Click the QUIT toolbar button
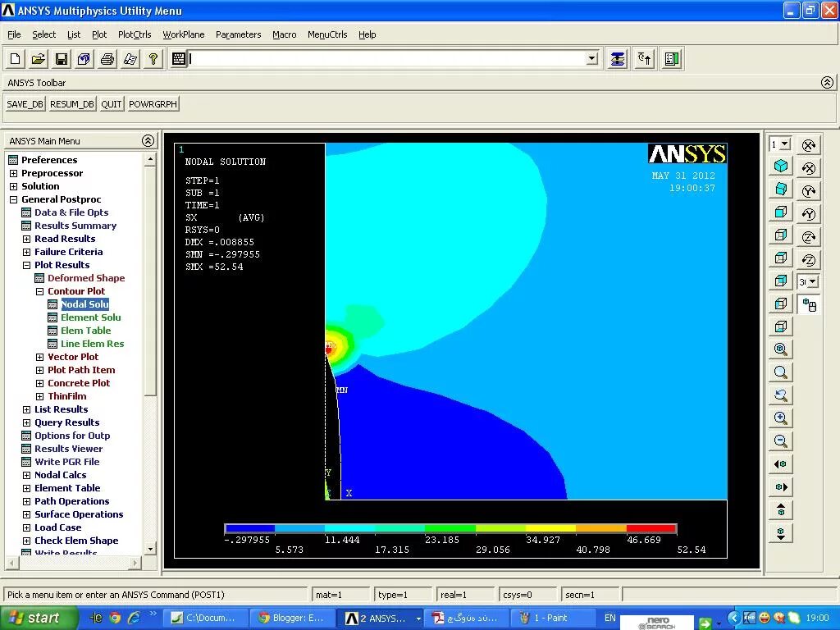This screenshot has width=840, height=630. pyautogui.click(x=112, y=104)
